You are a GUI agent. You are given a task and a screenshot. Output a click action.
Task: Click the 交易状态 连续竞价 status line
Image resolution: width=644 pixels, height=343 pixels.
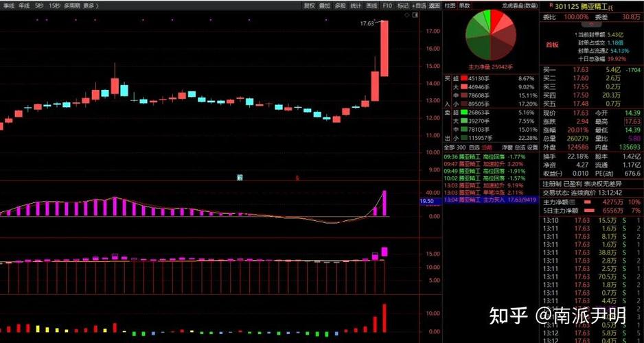click(x=582, y=193)
